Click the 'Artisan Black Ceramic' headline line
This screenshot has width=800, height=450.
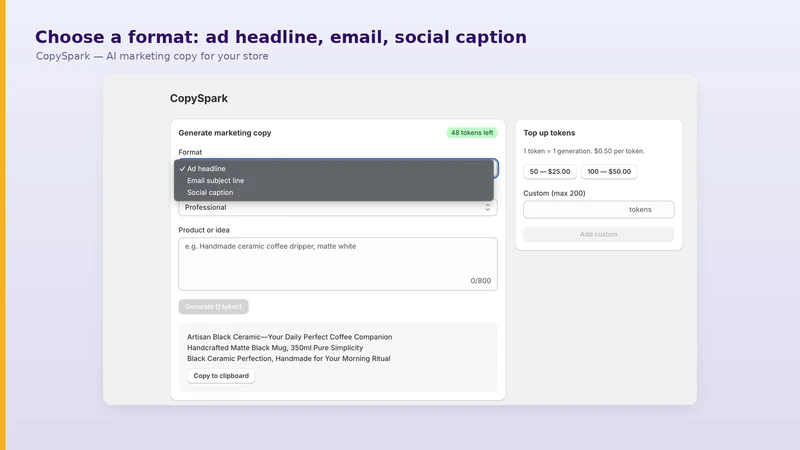point(289,337)
